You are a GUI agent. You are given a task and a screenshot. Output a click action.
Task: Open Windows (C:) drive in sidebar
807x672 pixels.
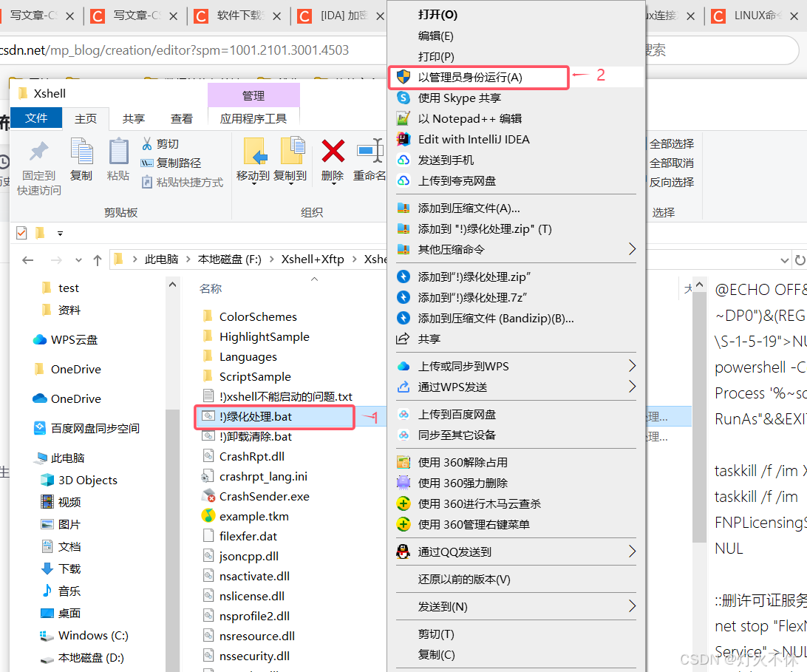[x=93, y=636]
